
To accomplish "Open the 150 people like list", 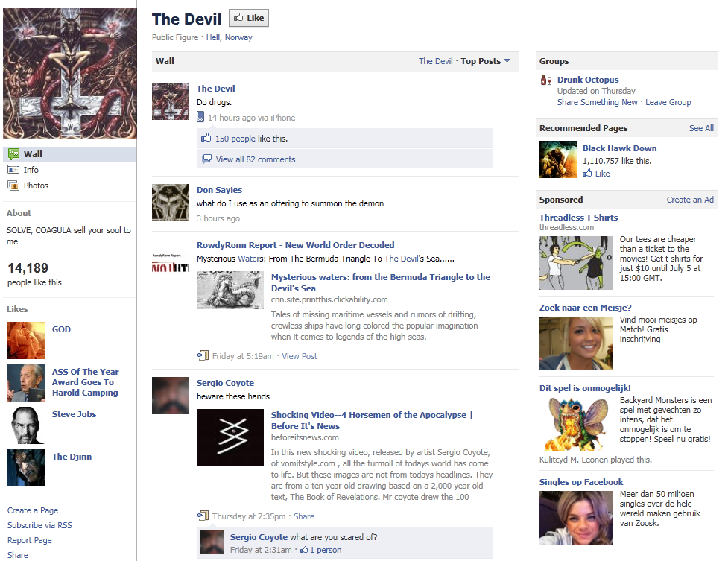I will (235, 139).
